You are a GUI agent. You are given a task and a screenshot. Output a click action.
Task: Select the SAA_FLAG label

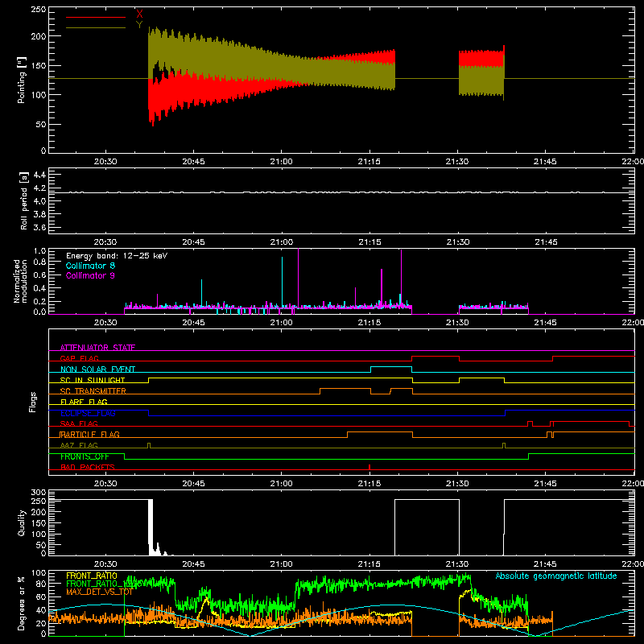[79, 423]
